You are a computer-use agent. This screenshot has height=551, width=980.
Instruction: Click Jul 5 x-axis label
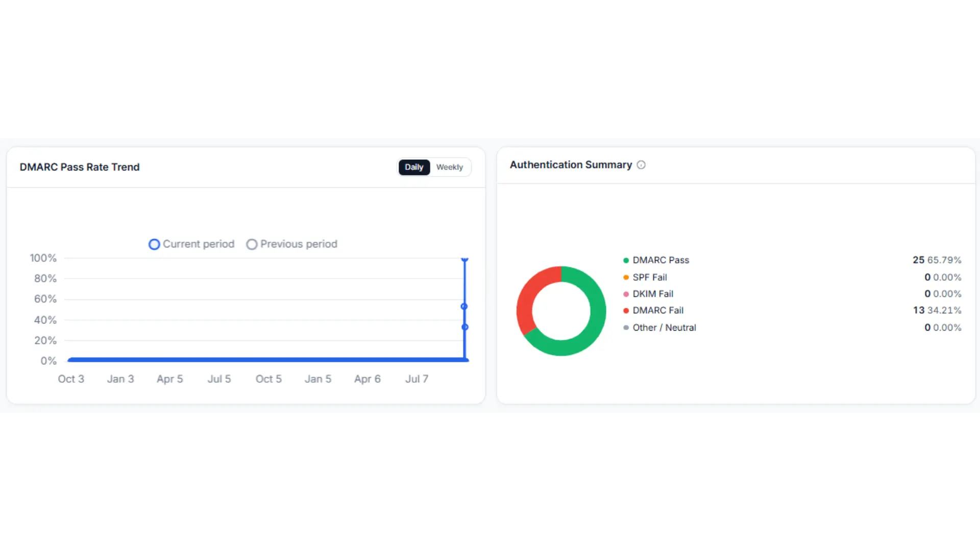[x=219, y=379]
